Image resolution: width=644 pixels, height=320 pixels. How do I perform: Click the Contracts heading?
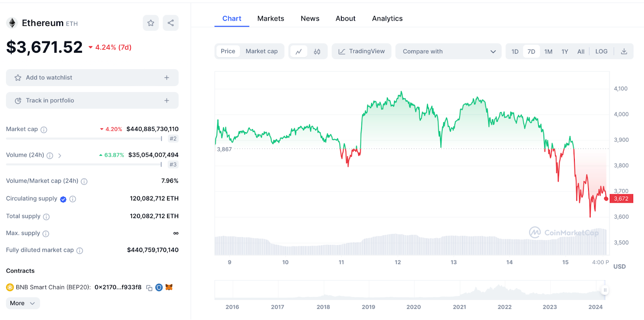point(20,271)
